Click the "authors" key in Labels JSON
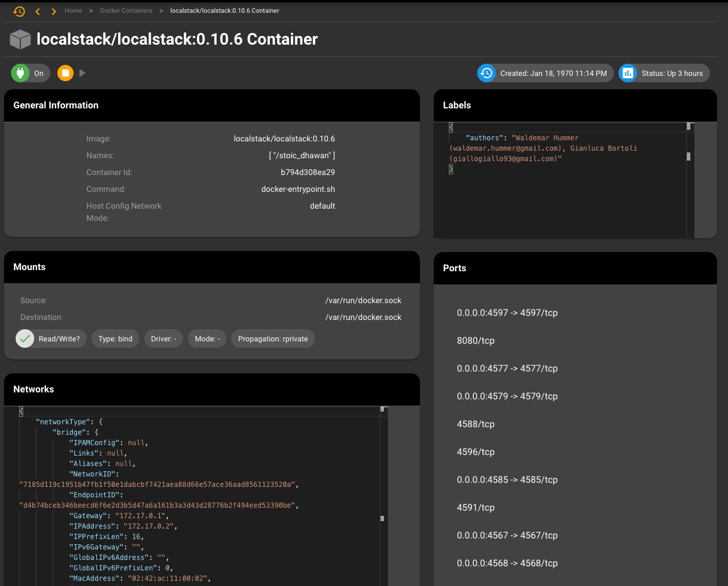Viewport: 728px width, 586px height. 484,138
